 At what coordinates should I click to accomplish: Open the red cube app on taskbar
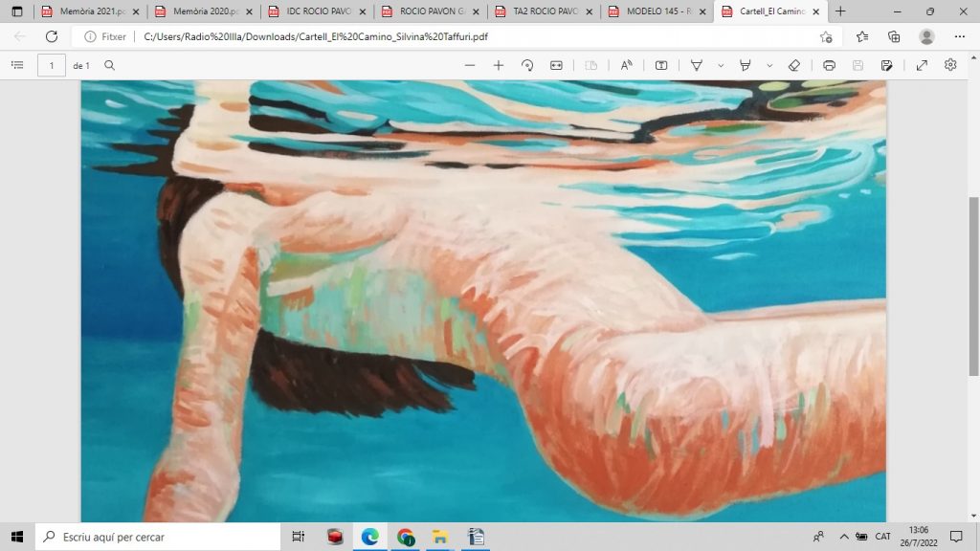334,537
